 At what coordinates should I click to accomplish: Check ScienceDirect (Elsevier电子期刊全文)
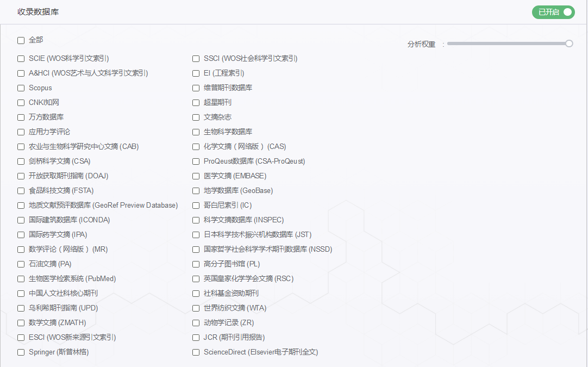196,352
